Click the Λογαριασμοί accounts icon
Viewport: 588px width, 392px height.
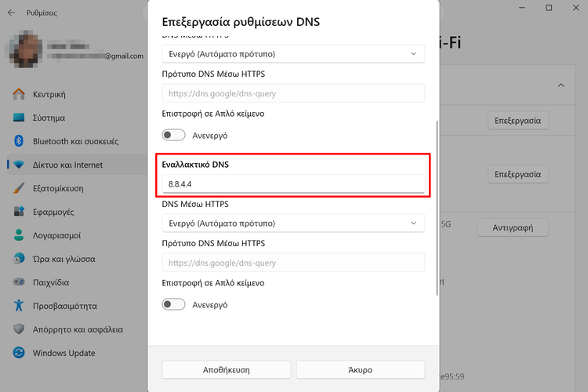coord(20,235)
